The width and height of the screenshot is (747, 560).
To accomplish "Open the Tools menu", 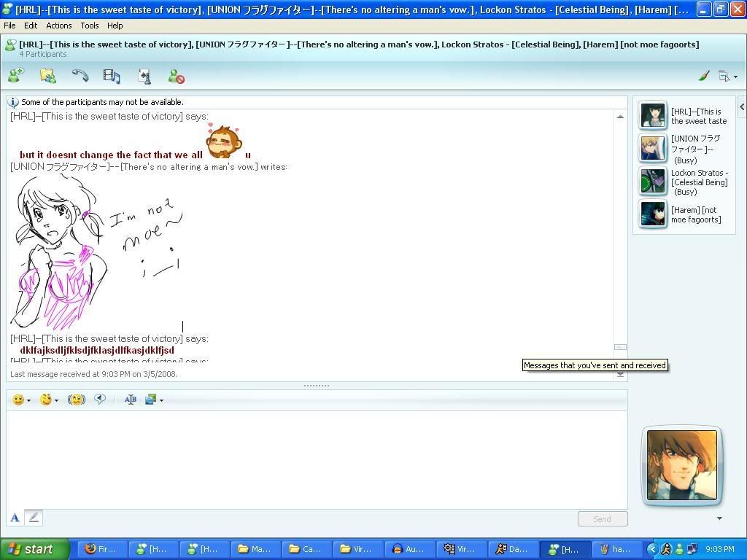I will [90, 26].
